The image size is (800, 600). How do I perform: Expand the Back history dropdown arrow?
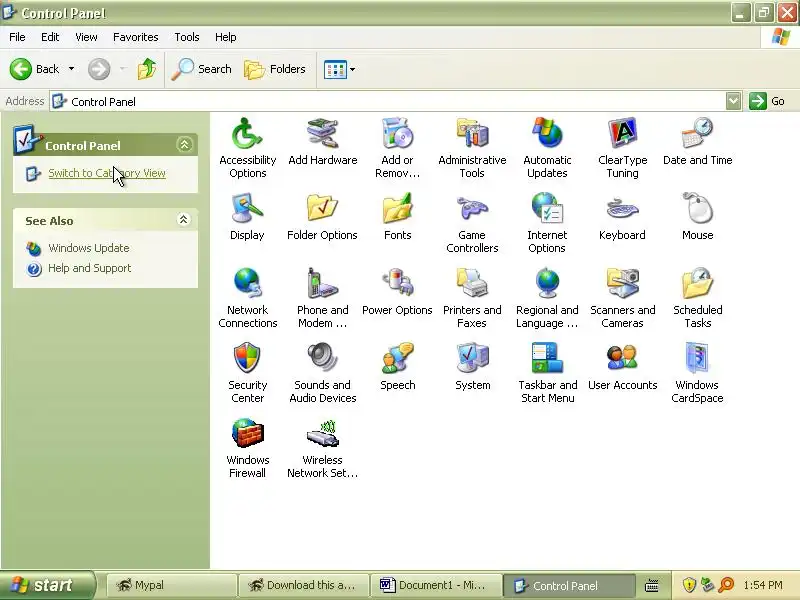(x=71, y=69)
